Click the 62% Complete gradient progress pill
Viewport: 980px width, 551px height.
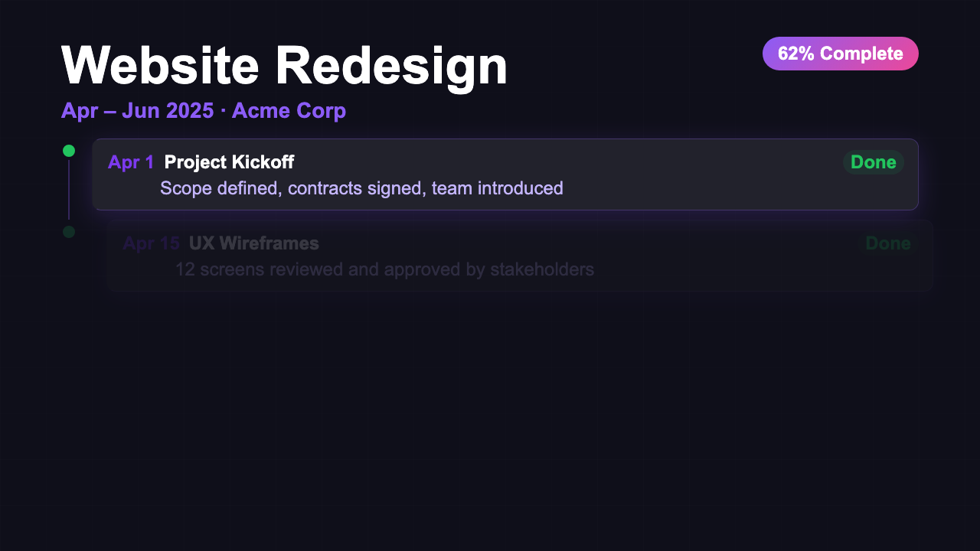click(840, 54)
